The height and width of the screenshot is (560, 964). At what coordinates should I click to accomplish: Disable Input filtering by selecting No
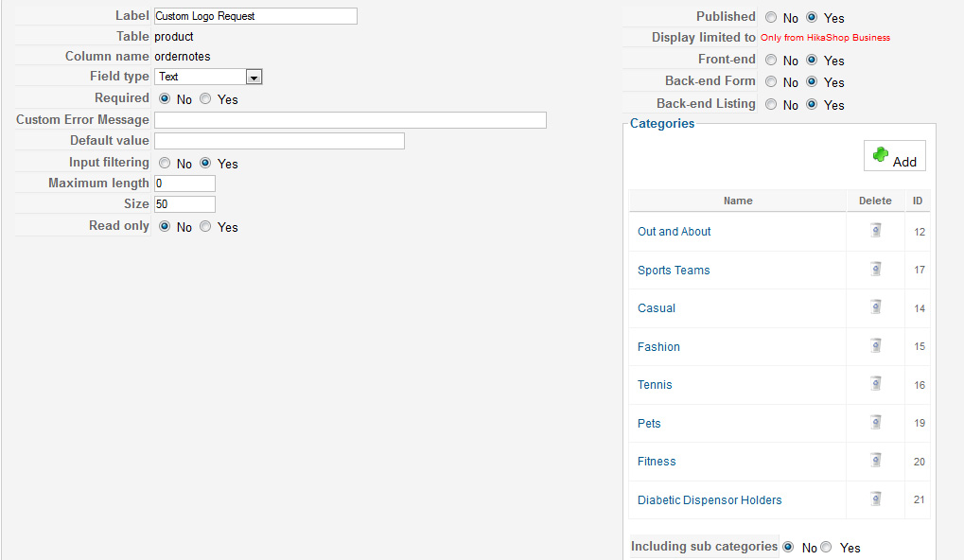165,163
